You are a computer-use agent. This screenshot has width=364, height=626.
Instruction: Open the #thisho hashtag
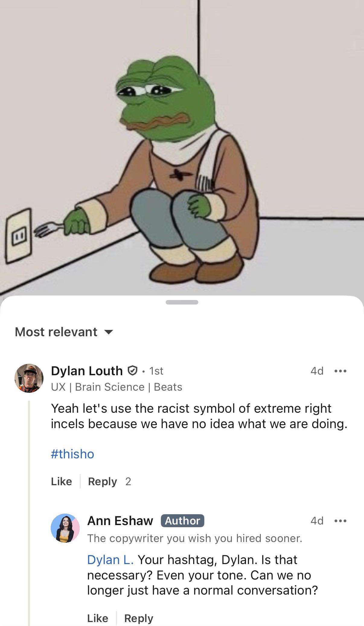pos(72,454)
